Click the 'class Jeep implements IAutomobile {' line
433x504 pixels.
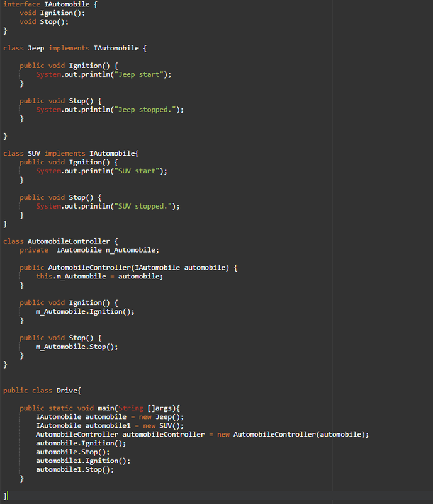point(75,49)
